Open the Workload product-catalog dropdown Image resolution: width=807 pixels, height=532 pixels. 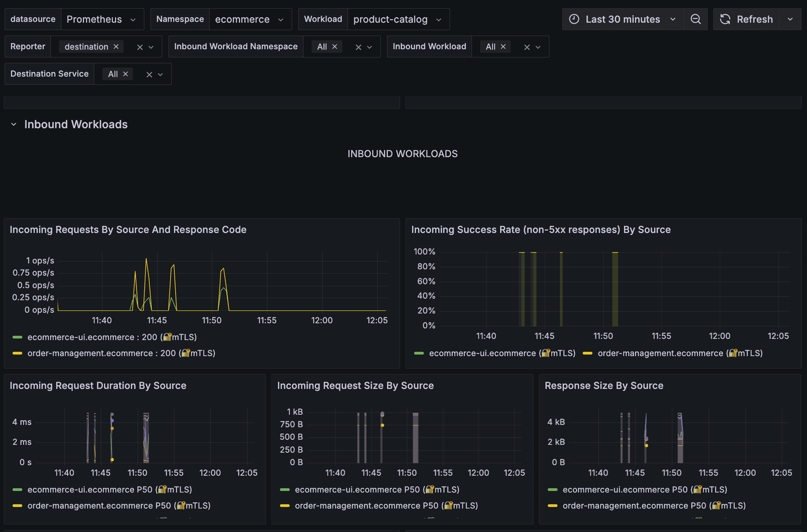(398, 19)
